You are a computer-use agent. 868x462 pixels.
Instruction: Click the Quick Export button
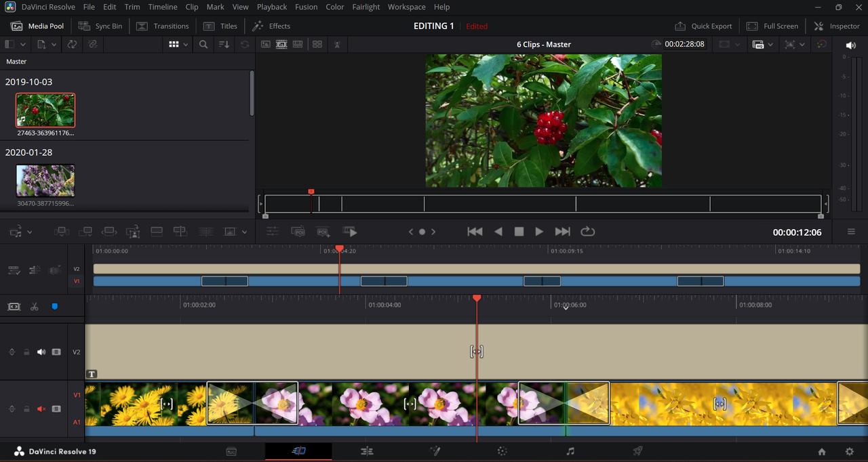click(x=703, y=26)
